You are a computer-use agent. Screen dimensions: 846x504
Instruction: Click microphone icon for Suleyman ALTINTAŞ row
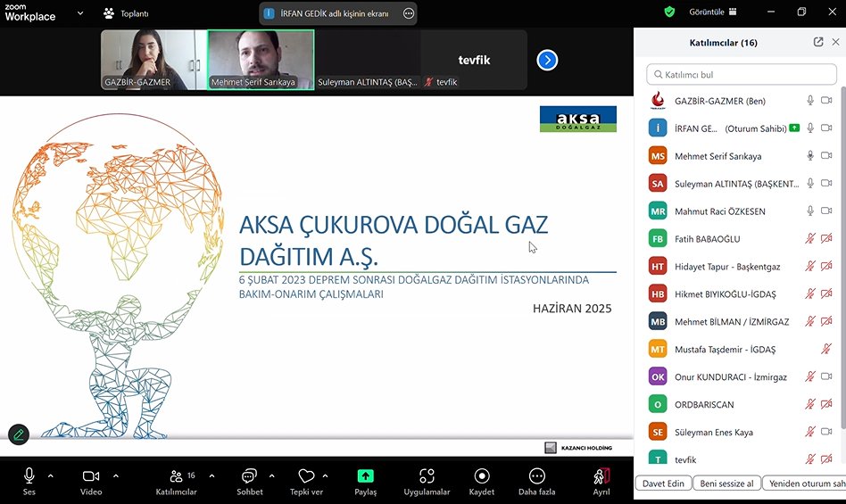pos(809,183)
